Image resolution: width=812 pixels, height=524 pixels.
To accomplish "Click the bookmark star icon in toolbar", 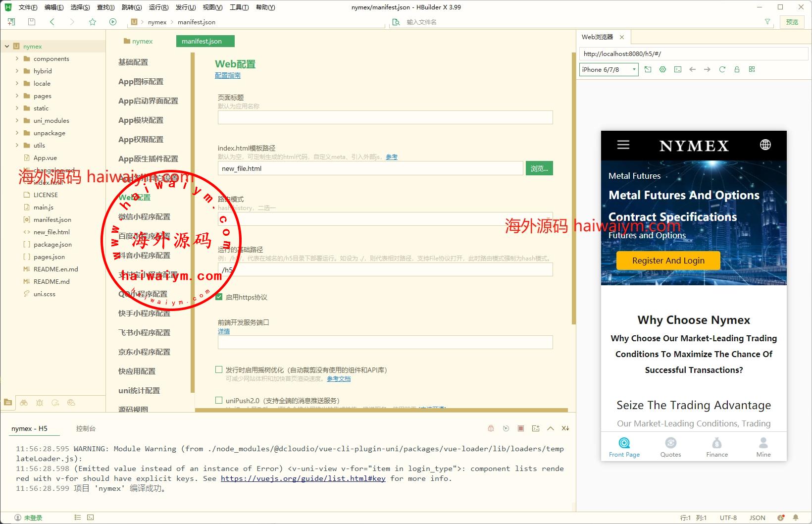I will pyautogui.click(x=93, y=22).
